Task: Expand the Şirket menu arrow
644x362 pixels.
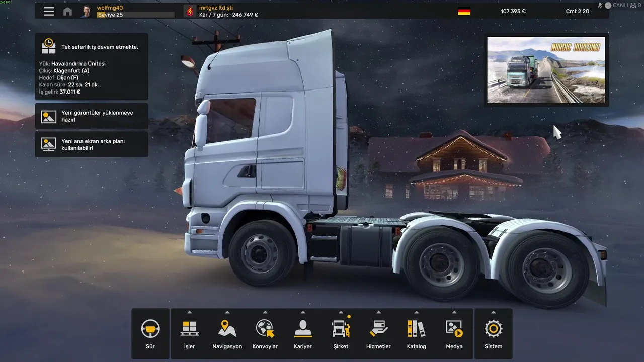Action: tap(341, 312)
